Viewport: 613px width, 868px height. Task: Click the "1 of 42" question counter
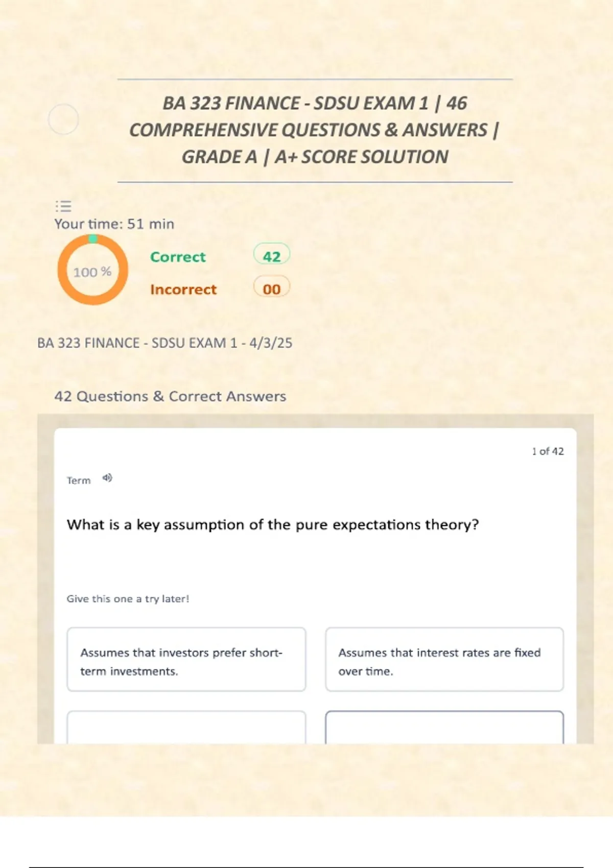[x=548, y=451]
